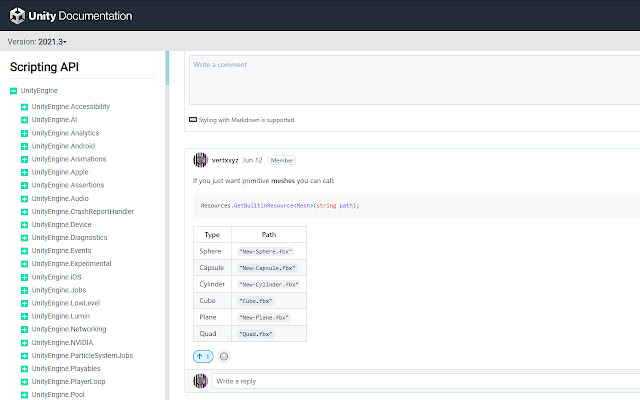
Task: Expand UnityEngine.Experimental node
Action: point(24,264)
